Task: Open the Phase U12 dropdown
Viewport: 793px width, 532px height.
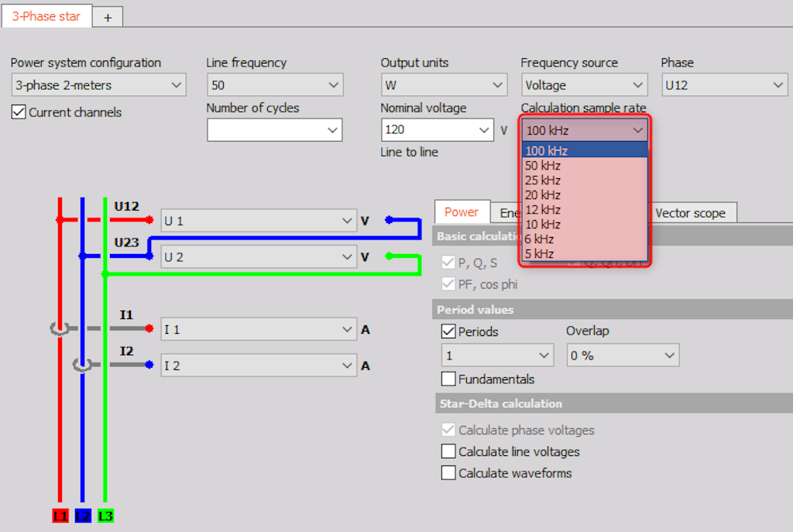Action: coord(724,85)
